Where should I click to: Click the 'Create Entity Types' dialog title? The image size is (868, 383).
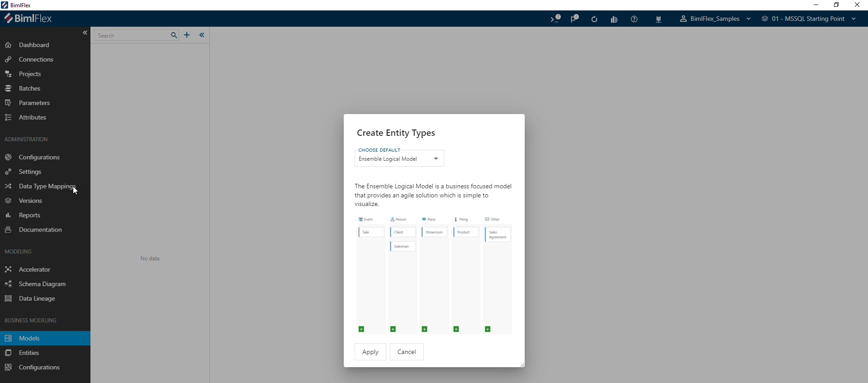[396, 133]
